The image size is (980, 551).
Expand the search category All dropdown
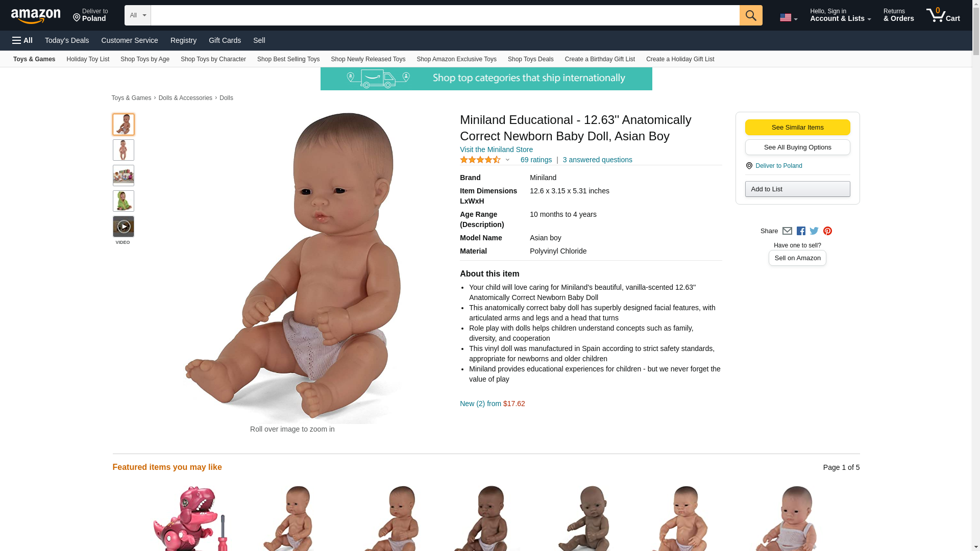point(137,15)
